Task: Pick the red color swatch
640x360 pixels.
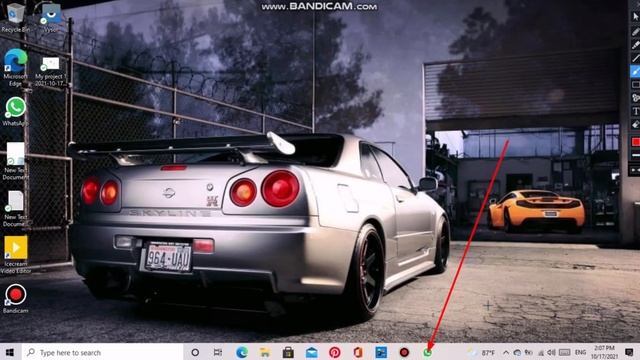Action: click(x=636, y=142)
